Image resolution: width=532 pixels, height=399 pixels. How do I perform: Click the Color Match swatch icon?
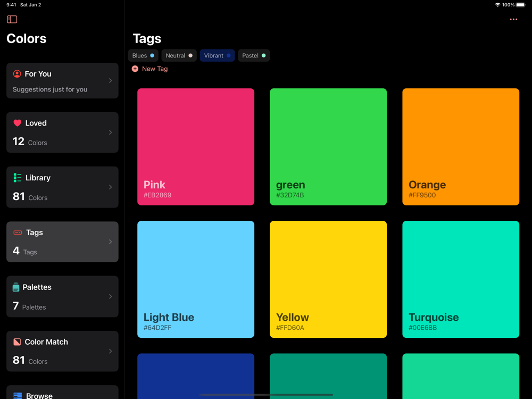click(17, 342)
